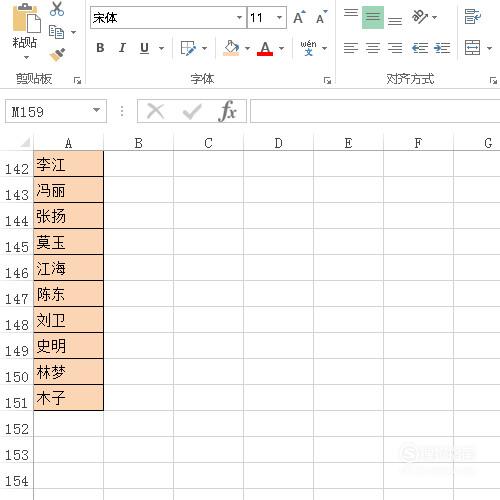Decrease font size with the smaller A icon
The image size is (500, 500).
[321, 17]
